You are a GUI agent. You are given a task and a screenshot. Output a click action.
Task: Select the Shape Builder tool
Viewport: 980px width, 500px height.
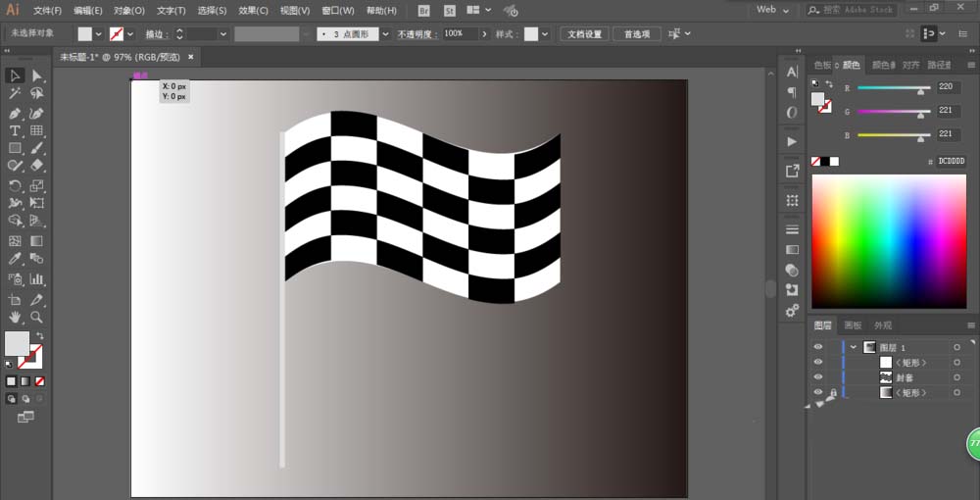click(15, 221)
